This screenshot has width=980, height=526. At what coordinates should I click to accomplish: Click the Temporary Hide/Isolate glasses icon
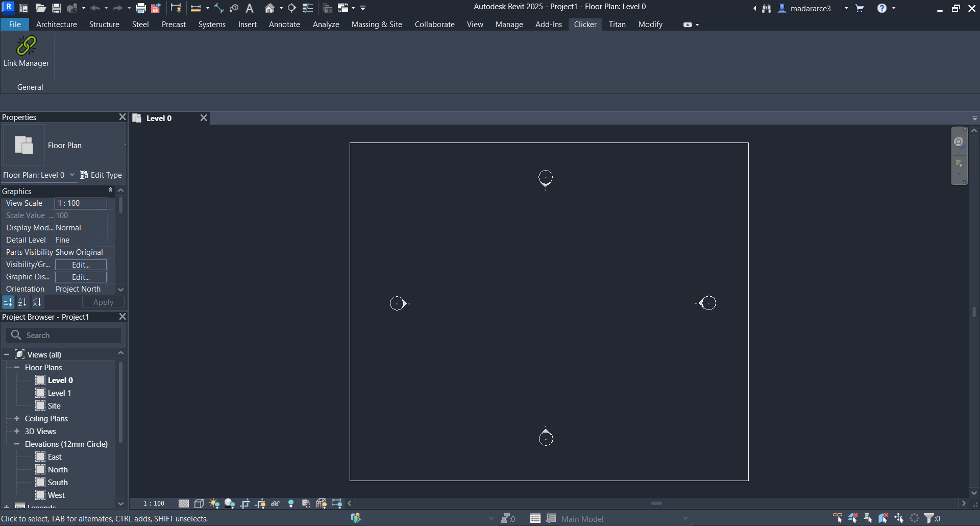(275, 504)
